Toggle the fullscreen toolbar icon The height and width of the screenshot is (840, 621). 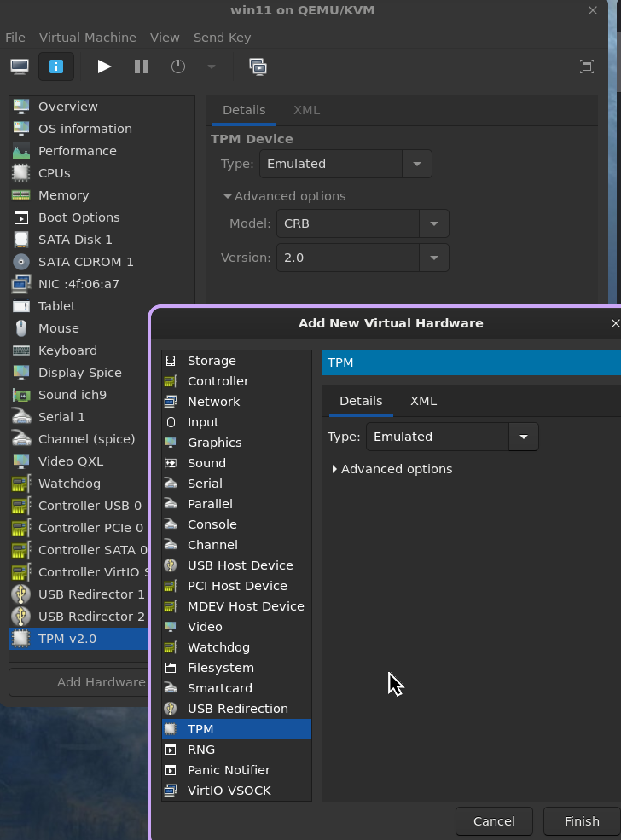[587, 67]
